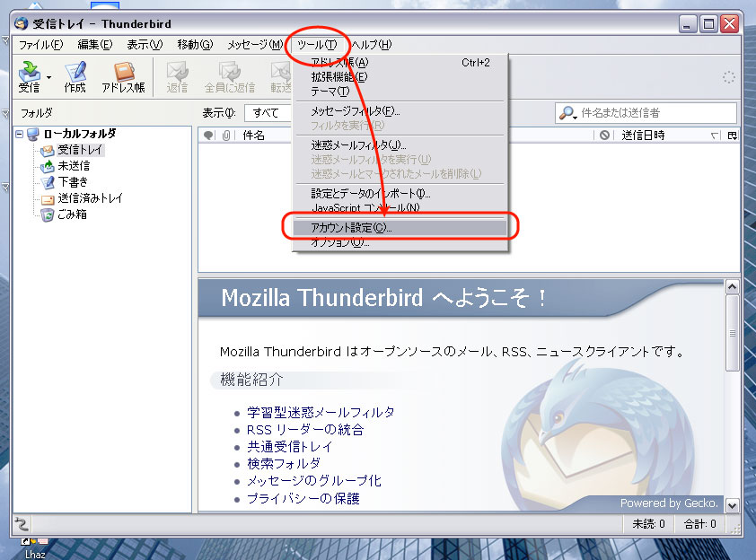The image size is (756, 560).
Task: Select アドレス帳(A) in the Tools menu
Action: [400, 62]
